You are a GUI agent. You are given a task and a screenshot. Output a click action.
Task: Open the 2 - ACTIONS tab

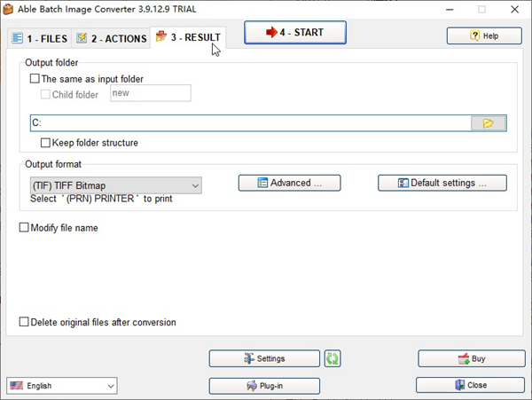point(111,39)
